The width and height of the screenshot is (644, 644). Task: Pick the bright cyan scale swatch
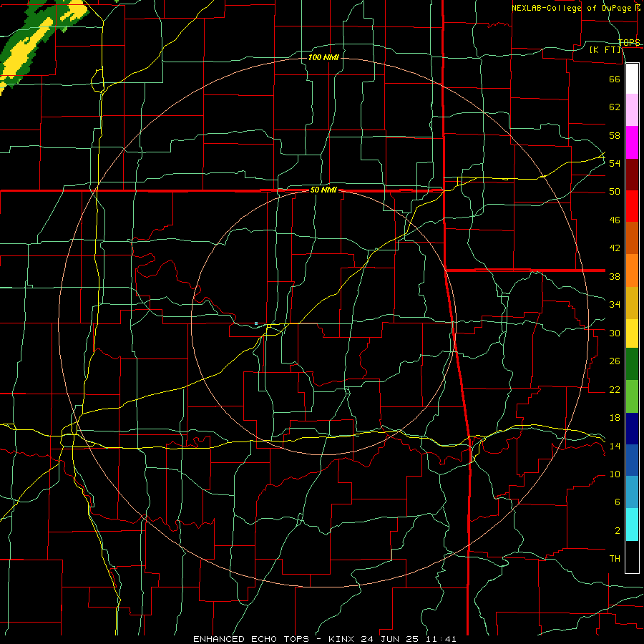click(632, 525)
